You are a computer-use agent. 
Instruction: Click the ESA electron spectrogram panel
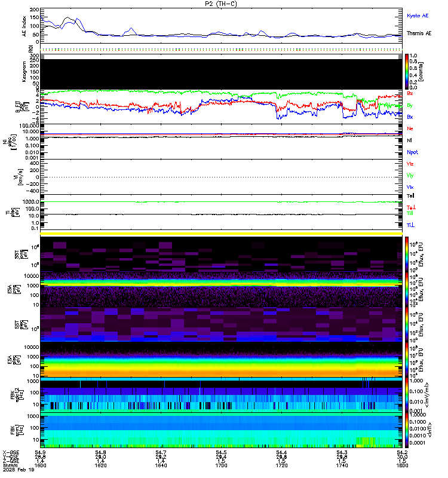tap(221, 360)
